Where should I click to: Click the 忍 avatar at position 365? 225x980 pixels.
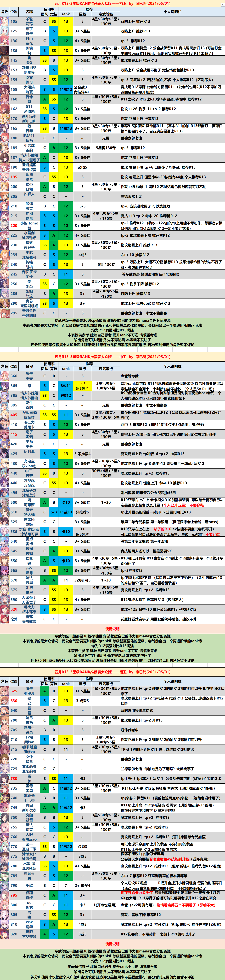tap(5, 386)
